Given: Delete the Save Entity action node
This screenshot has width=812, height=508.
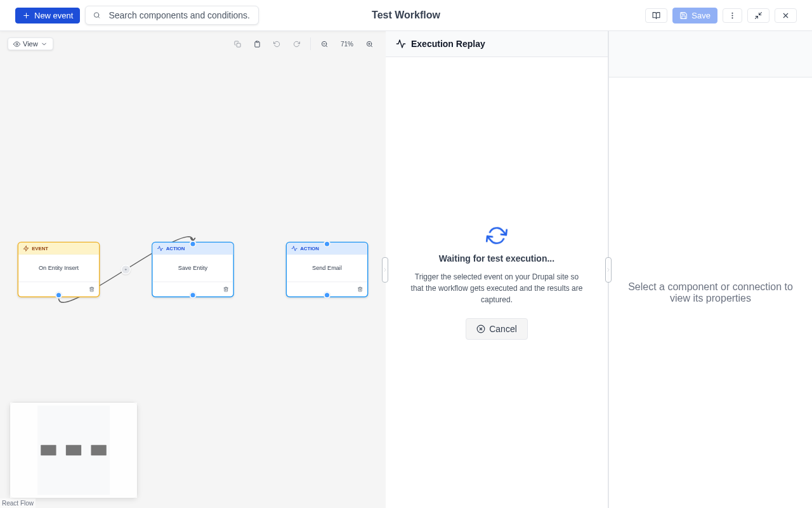Looking at the screenshot, I should (x=225, y=289).
